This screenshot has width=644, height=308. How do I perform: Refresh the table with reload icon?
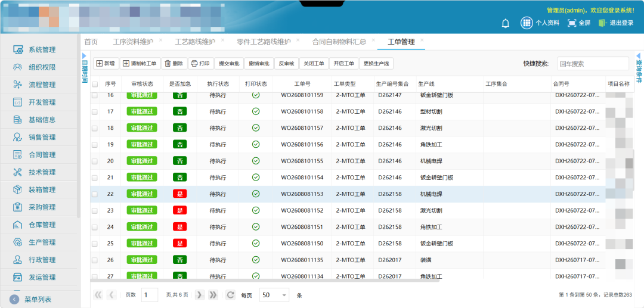[231, 294]
